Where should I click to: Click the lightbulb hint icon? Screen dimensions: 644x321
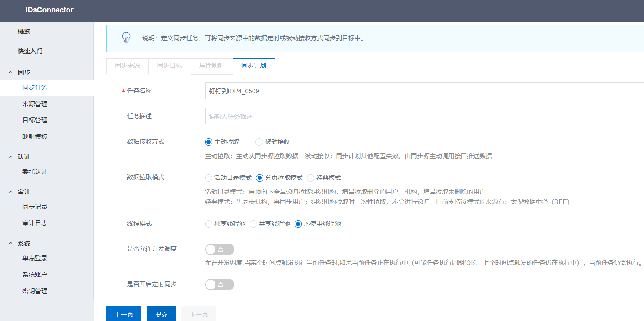pos(126,38)
